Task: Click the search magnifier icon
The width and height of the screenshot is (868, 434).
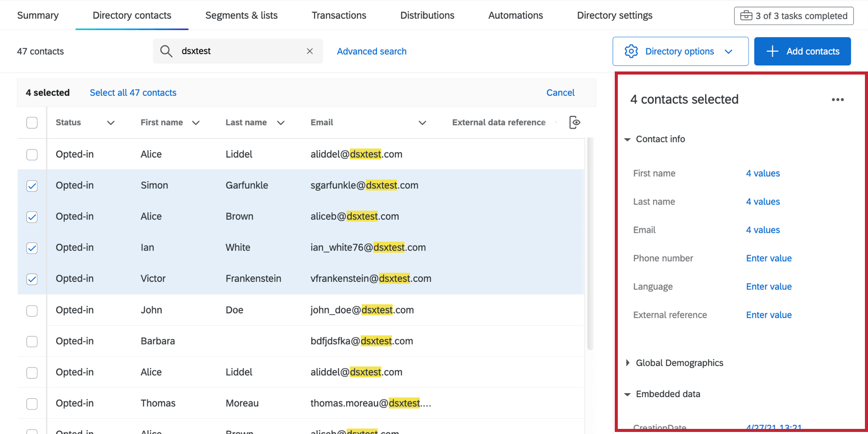Action: [x=166, y=51]
